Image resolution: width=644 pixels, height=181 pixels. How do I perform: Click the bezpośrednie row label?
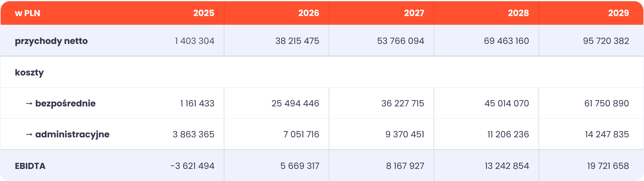point(65,103)
